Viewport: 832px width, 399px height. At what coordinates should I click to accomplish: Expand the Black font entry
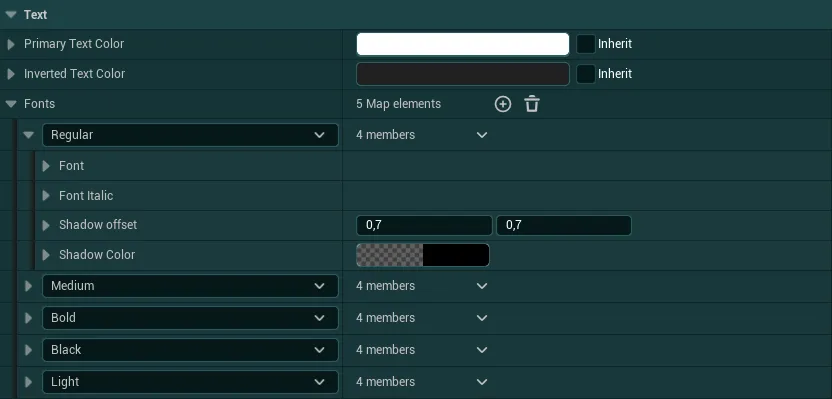(x=29, y=350)
